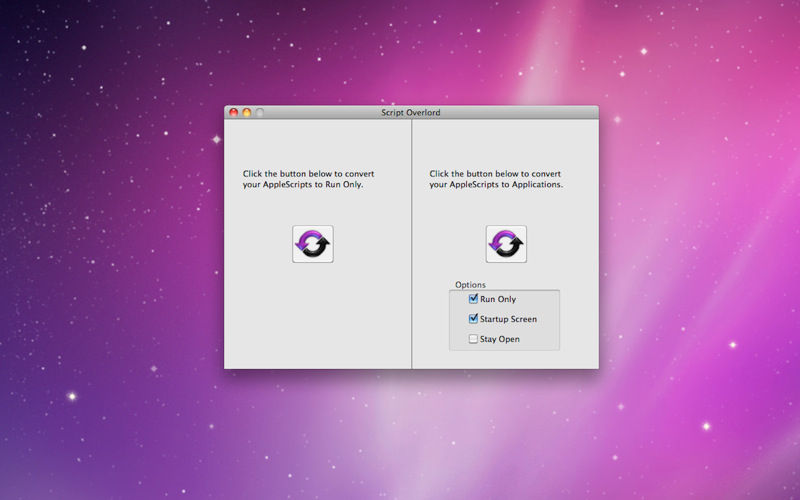Image resolution: width=800 pixels, height=500 pixels.
Task: Click the 'convert your AppleScripts to Run Only' text
Action: tap(309, 179)
